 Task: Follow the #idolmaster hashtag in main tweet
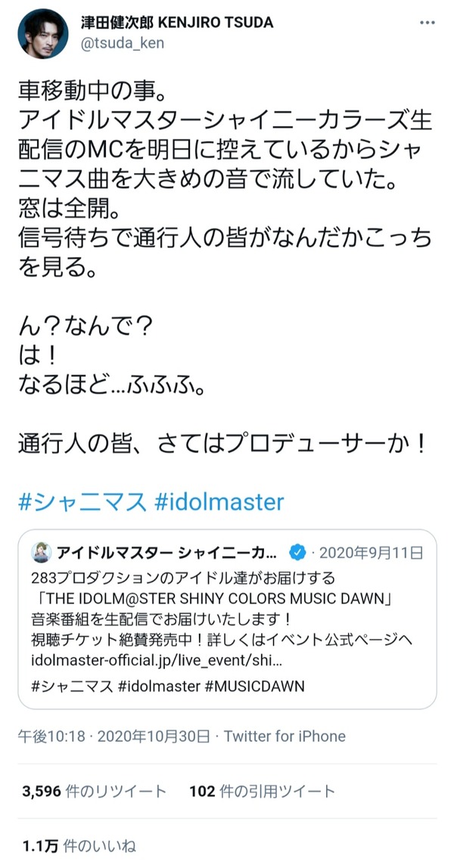[x=218, y=501]
